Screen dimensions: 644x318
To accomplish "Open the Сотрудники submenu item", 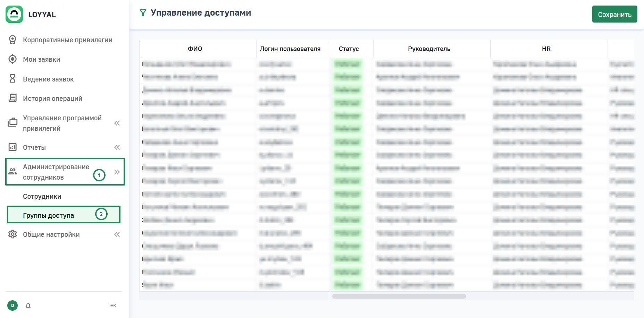I will point(42,196).
